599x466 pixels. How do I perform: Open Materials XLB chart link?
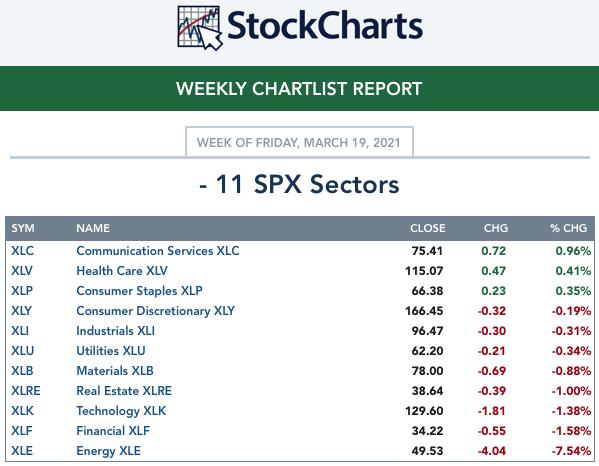coord(115,371)
